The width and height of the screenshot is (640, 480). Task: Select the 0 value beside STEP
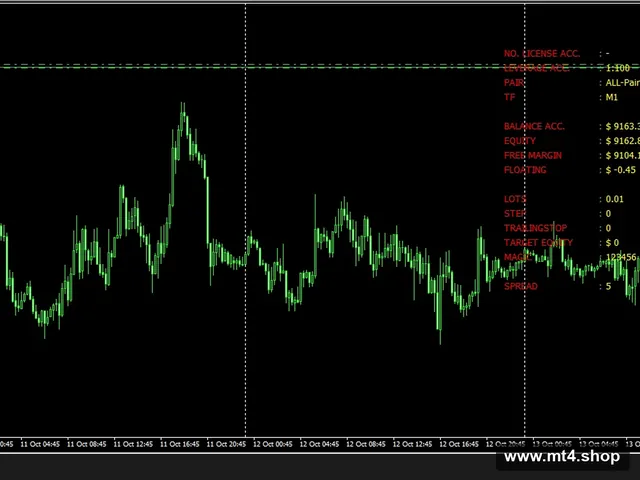click(x=608, y=213)
